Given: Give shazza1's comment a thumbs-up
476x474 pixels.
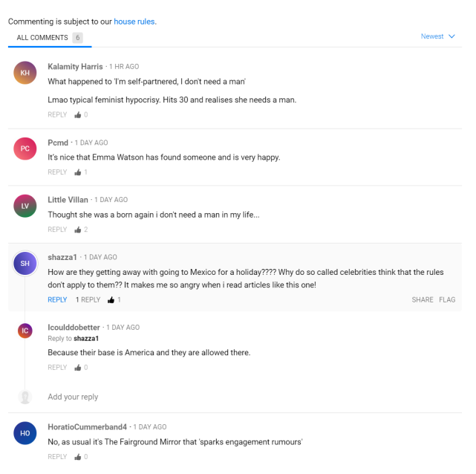Looking at the screenshot, I should [x=111, y=300].
